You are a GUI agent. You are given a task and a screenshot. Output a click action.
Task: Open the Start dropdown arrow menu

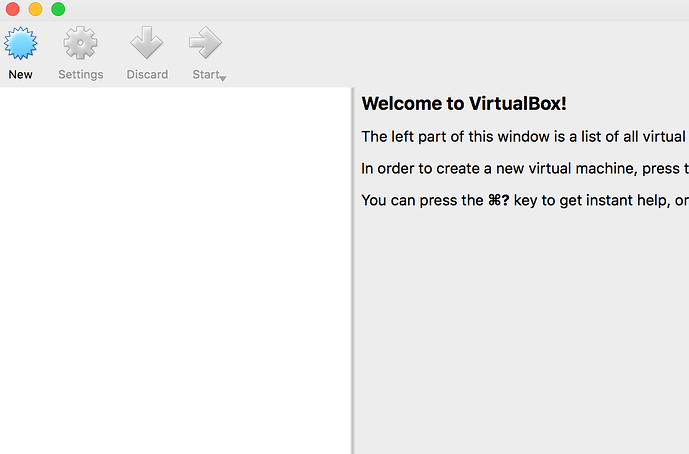(x=223, y=79)
